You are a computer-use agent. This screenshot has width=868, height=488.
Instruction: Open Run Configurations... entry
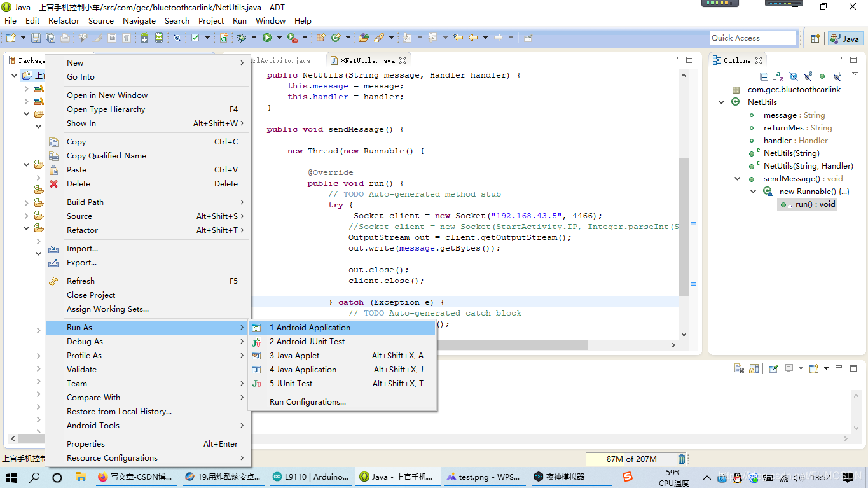click(x=342, y=402)
